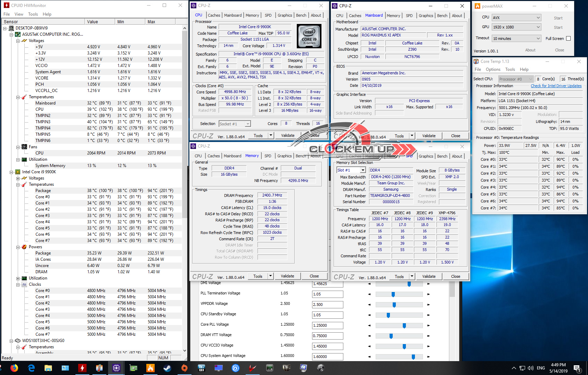Click the drive icon beside WDS100T3XHC-00SJG0
This screenshot has width=588, height=375.
pos(18,341)
